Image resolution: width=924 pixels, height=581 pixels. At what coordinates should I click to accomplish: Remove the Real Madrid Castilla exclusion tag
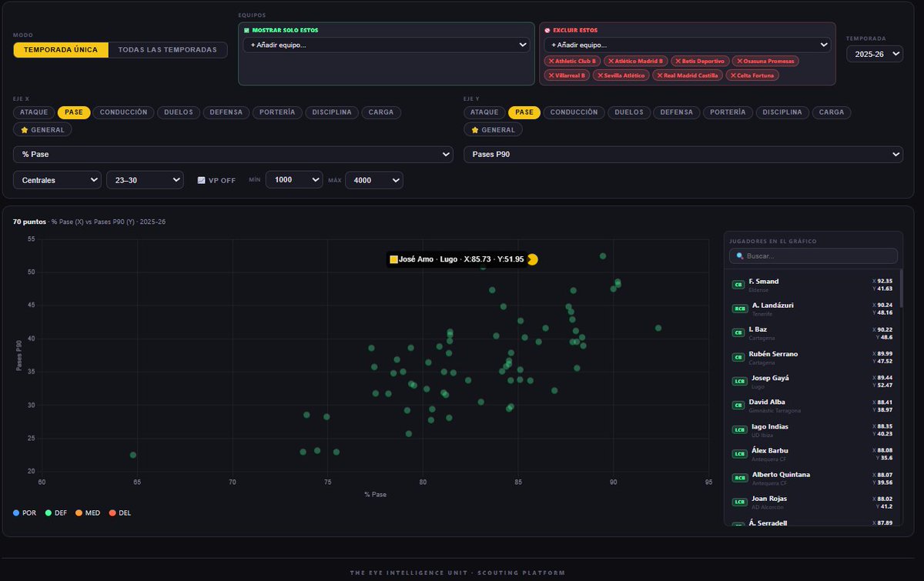[688, 75]
